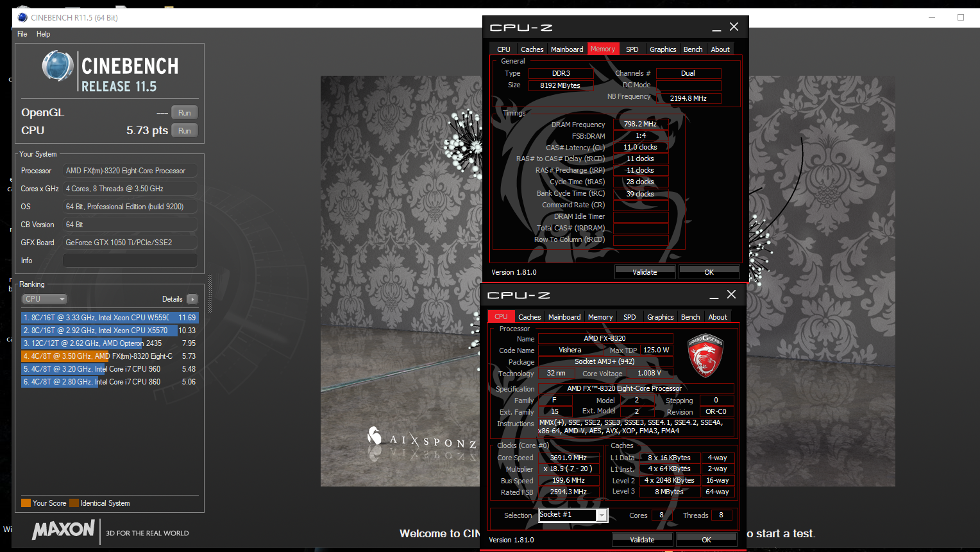The height and width of the screenshot is (552, 980).
Task: Click the Cinebench title bar app icon
Action: [x=22, y=17]
